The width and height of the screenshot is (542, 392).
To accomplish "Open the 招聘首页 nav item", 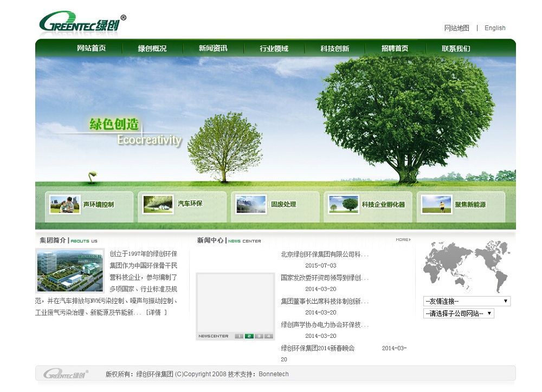I will (x=395, y=48).
